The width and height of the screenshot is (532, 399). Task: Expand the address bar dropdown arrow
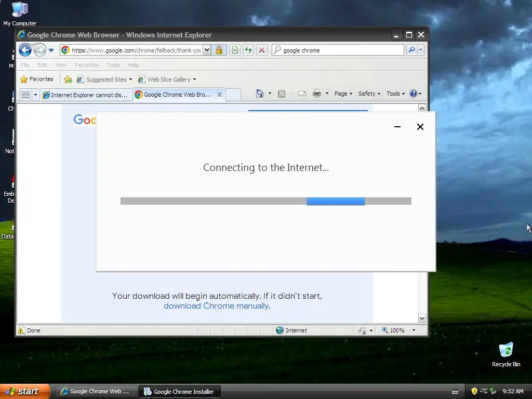(x=207, y=50)
